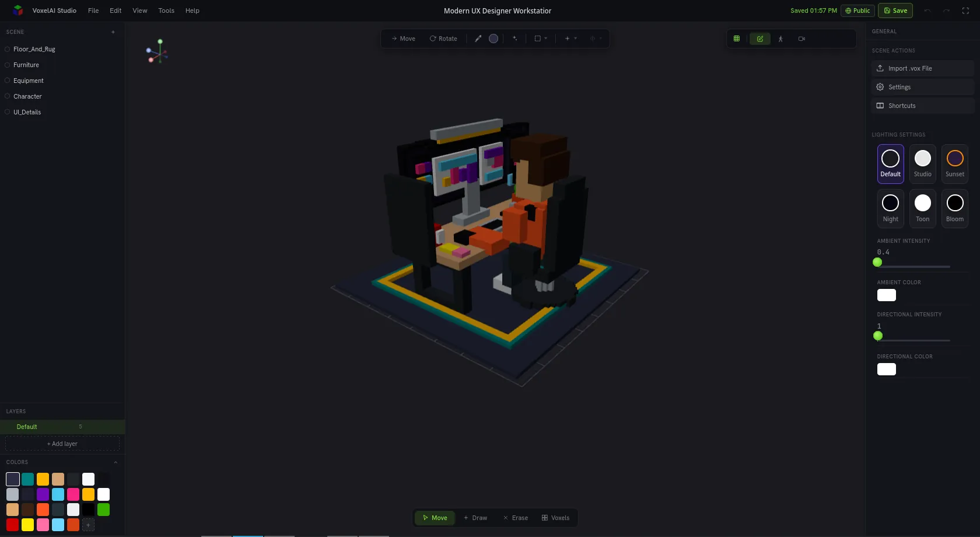Toggle the walking figure mode icon
The width and height of the screenshot is (980, 537).
[780, 39]
